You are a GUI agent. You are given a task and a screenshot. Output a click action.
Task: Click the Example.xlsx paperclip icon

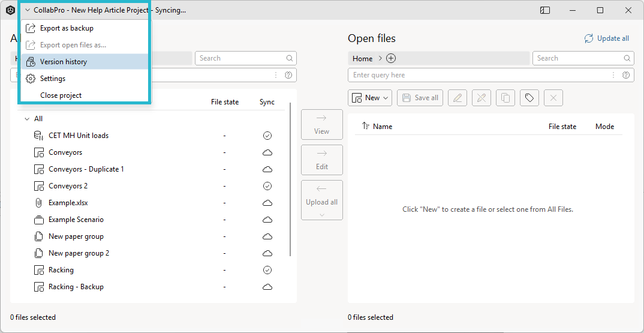point(38,203)
